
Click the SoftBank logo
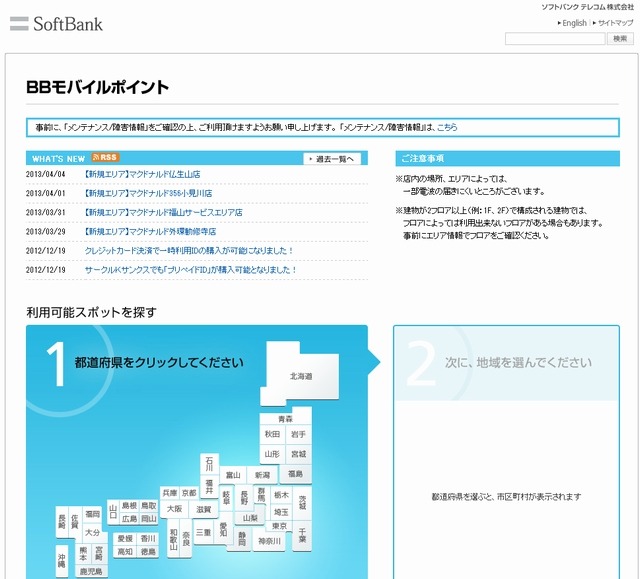[56, 24]
